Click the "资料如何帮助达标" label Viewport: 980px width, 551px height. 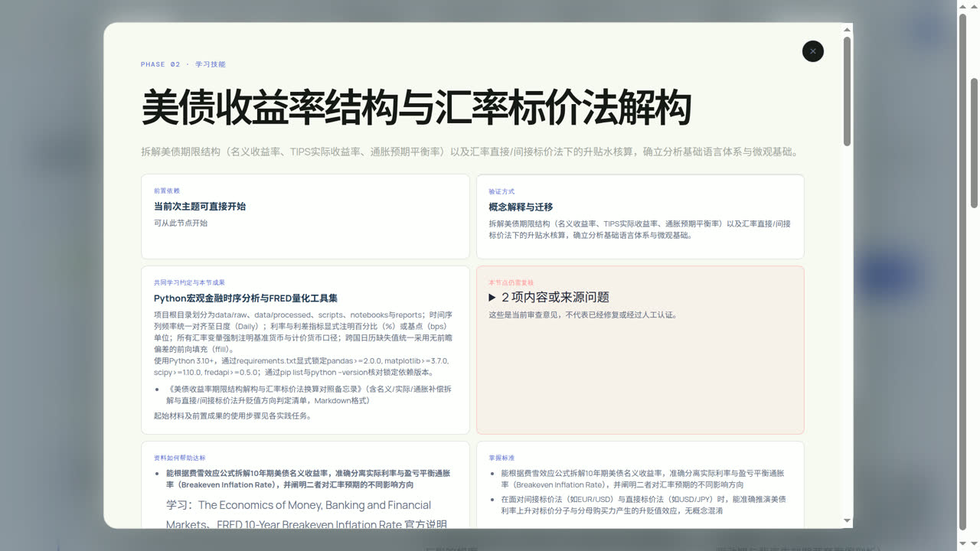coord(180,458)
